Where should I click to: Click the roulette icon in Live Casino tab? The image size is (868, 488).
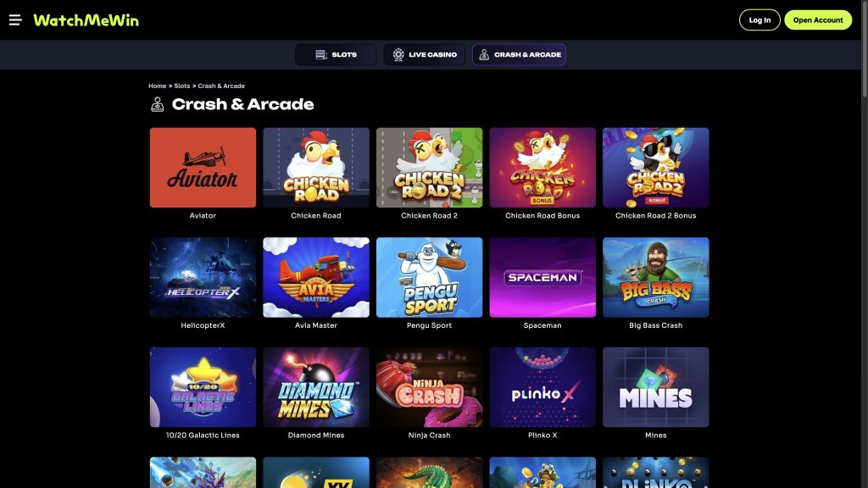[398, 55]
